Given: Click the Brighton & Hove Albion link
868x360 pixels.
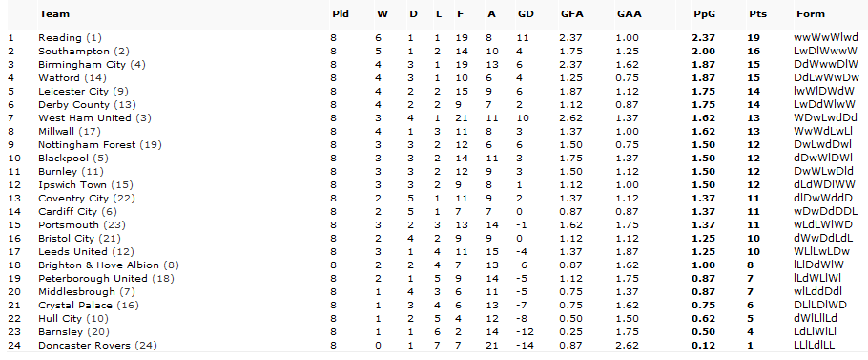Looking at the screenshot, I should 98,265.
